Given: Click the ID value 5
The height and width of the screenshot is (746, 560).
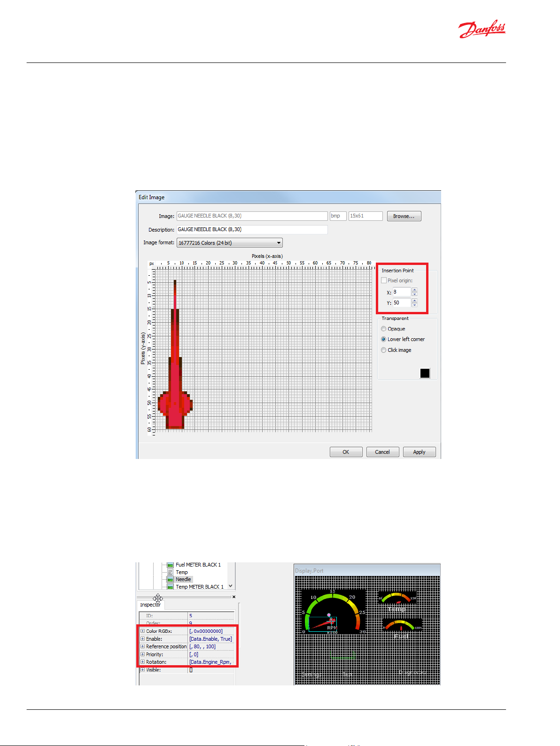Looking at the screenshot, I should tap(191, 615).
